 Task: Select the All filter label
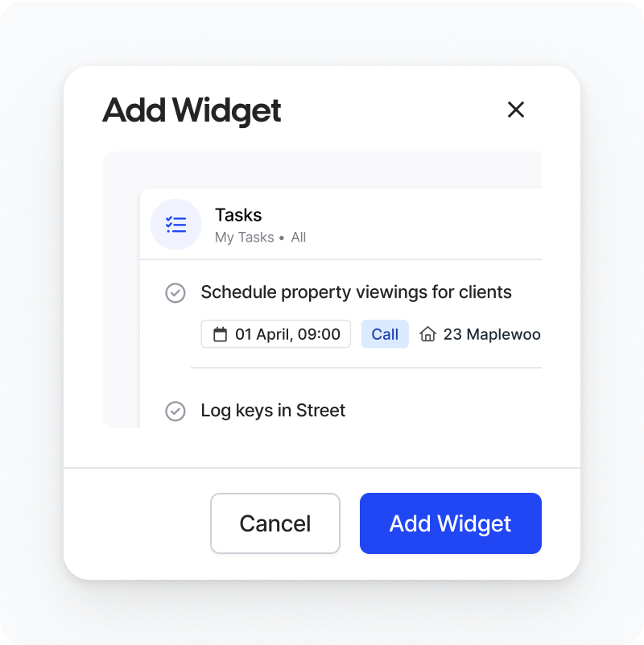[x=299, y=238]
